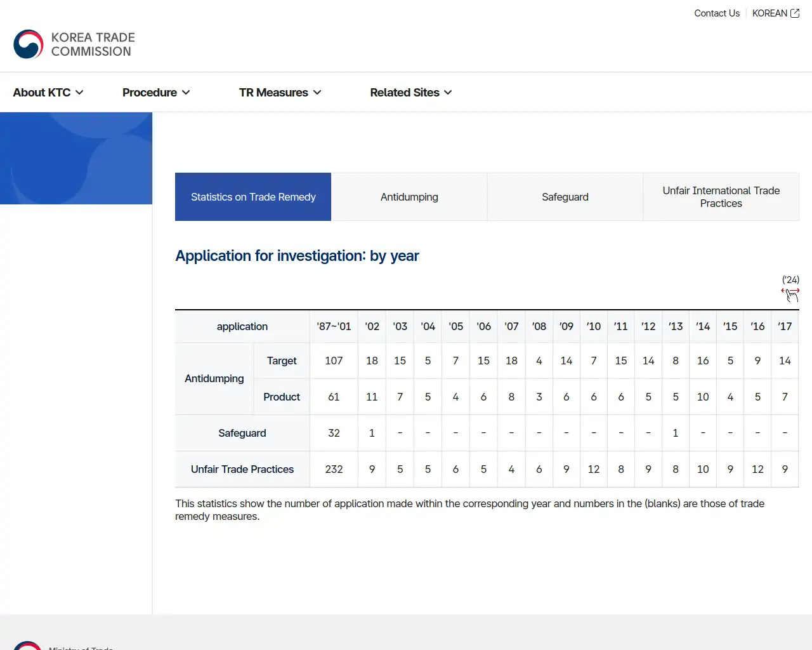Click the Unfair Trade Practices row label
Screen dimensions: 812x650
coord(242,469)
